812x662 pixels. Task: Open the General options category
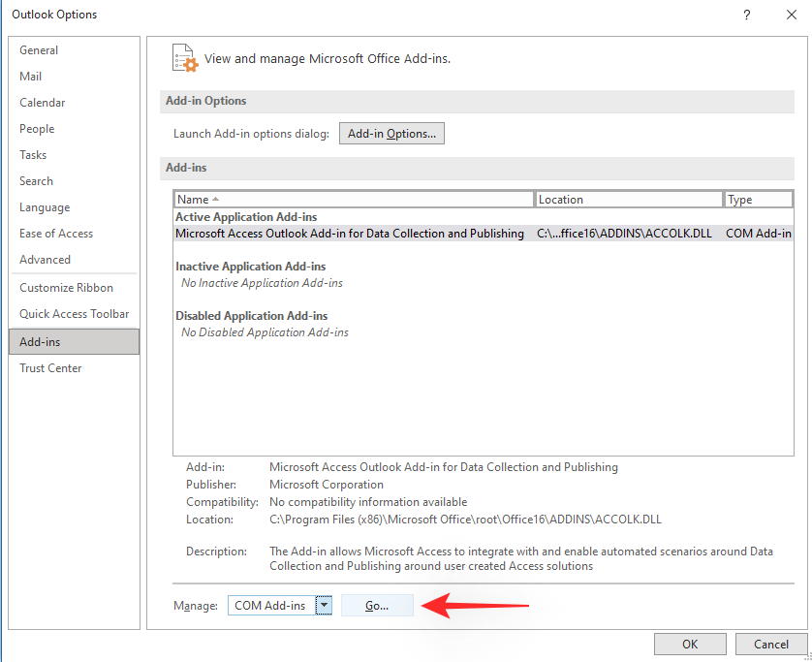tap(39, 50)
